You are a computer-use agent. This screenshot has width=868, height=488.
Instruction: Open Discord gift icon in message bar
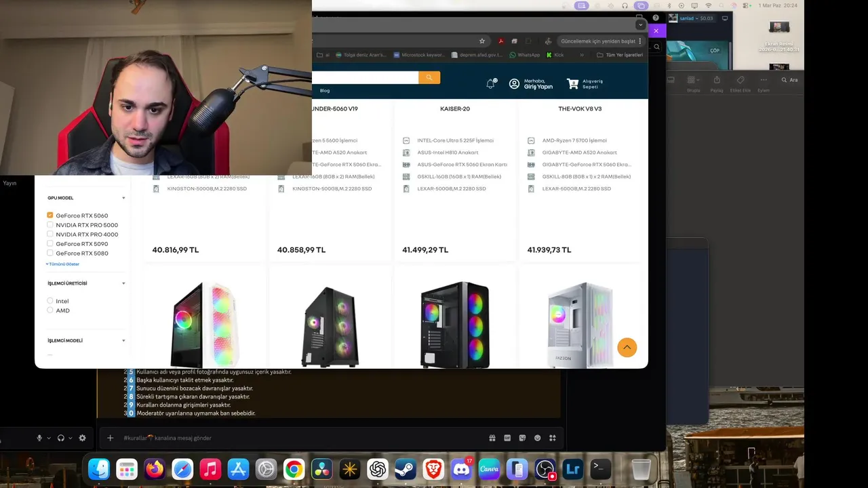tap(492, 438)
